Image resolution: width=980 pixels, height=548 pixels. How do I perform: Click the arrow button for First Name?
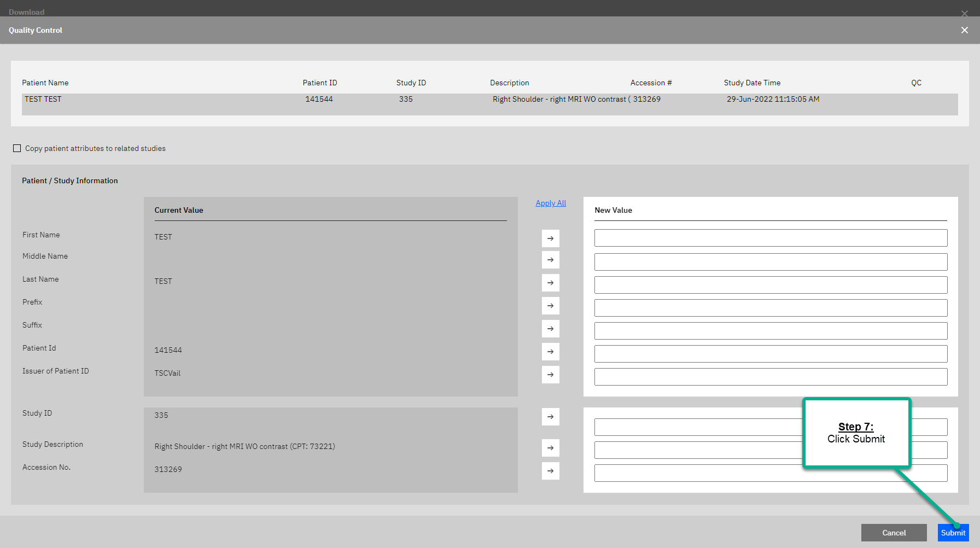tap(550, 238)
